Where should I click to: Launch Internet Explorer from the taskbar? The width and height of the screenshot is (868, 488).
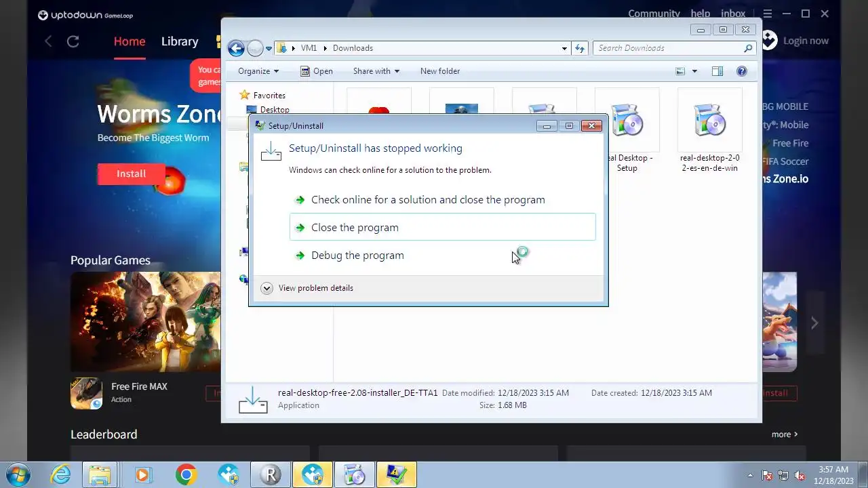point(60,474)
